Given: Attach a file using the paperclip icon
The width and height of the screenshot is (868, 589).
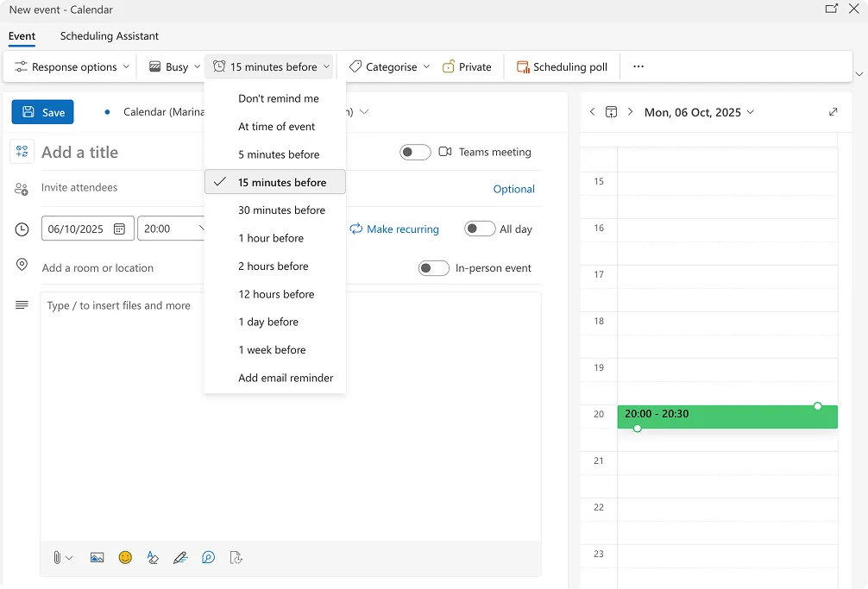Looking at the screenshot, I should [x=57, y=557].
